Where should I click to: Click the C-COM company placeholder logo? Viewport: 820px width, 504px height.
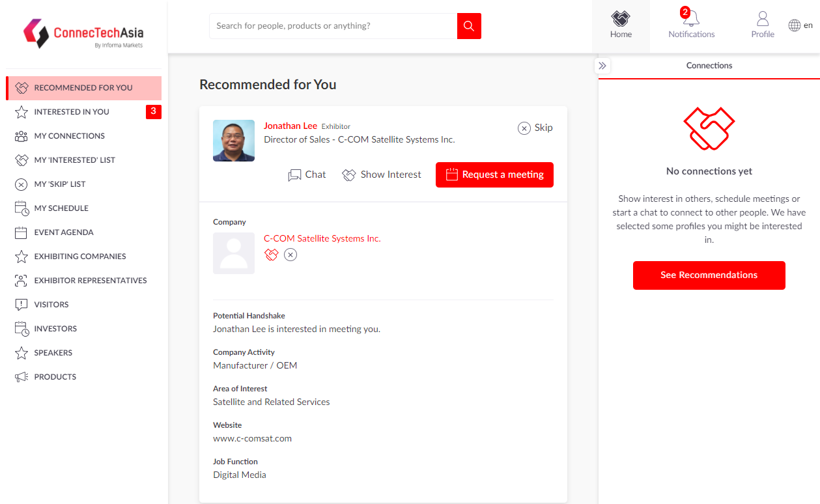tap(234, 253)
